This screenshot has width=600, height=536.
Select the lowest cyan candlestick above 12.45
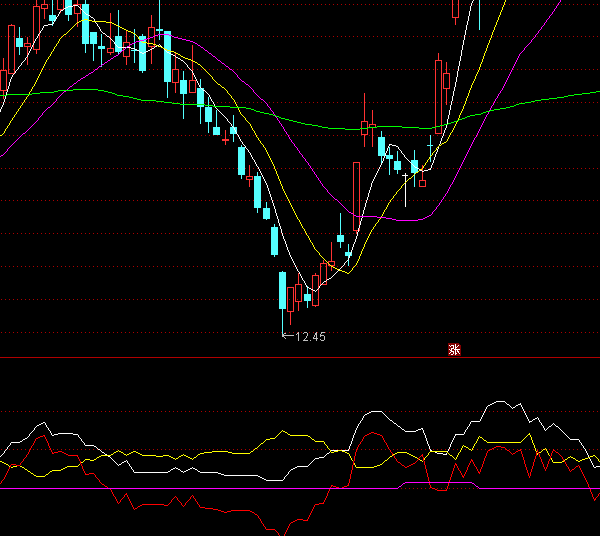tap(283, 291)
